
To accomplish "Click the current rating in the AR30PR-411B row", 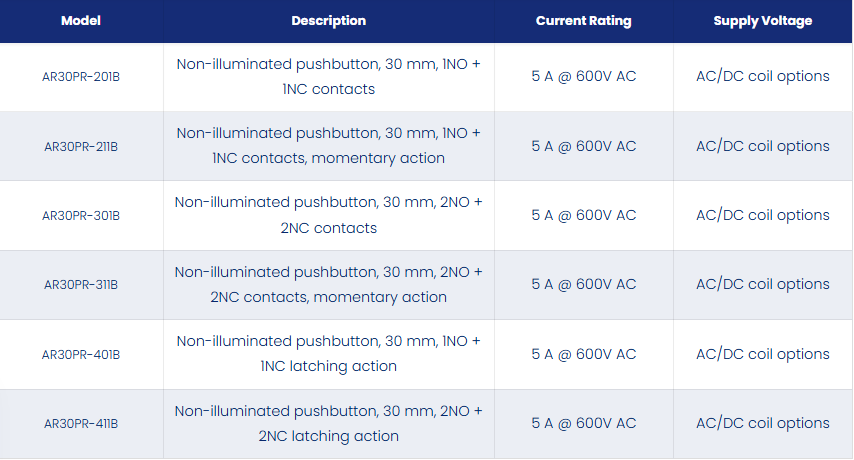I will pos(583,423).
